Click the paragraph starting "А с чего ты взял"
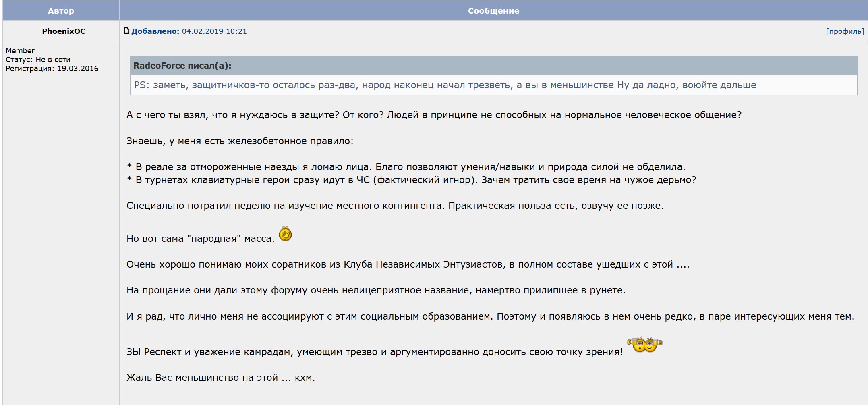 (433, 115)
